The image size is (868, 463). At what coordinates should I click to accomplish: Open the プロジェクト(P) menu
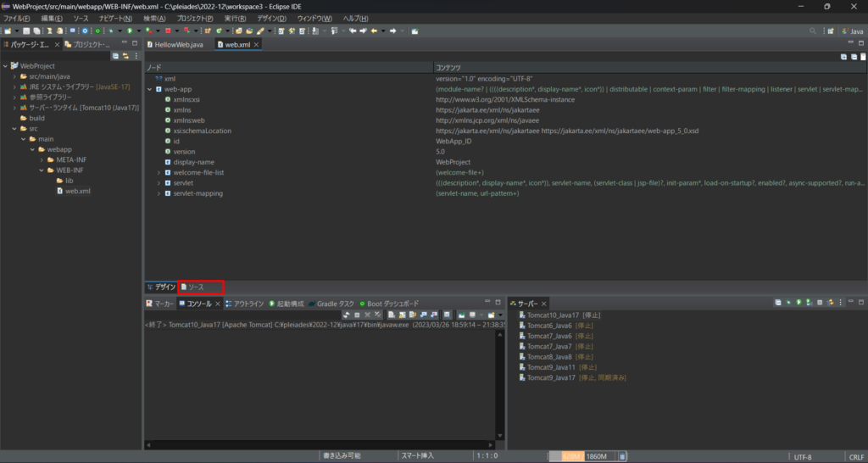[195, 18]
